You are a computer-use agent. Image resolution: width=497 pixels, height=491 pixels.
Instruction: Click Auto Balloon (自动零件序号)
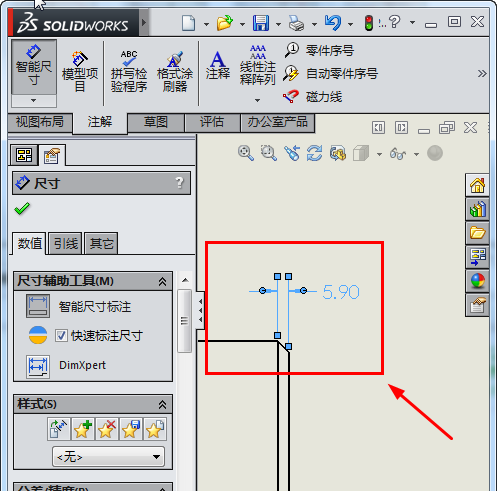pos(331,73)
